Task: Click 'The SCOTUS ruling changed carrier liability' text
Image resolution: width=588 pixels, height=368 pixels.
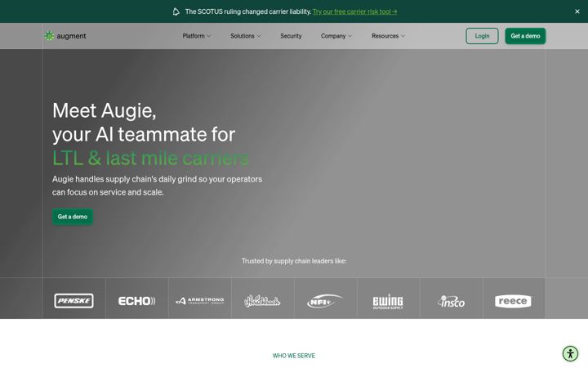Action: [248, 11]
